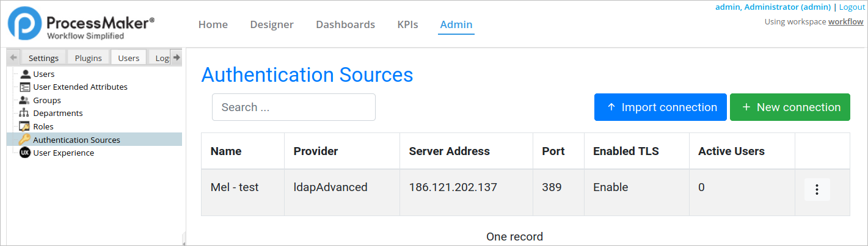Image resolution: width=868 pixels, height=246 pixels.
Task: Open the workflow workspace link
Action: 845,21
